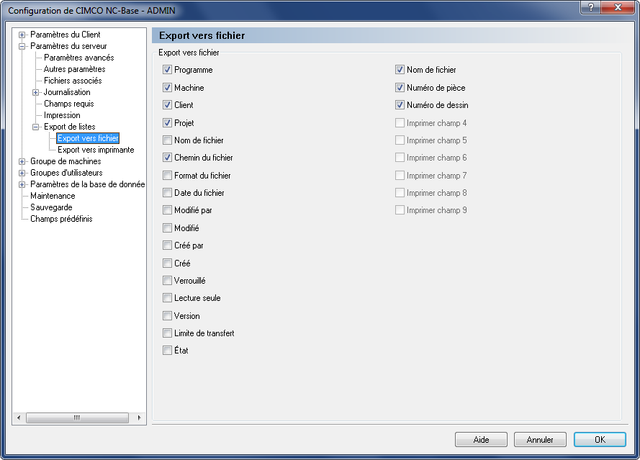Open Champs prédéfinis settings

click(61, 219)
